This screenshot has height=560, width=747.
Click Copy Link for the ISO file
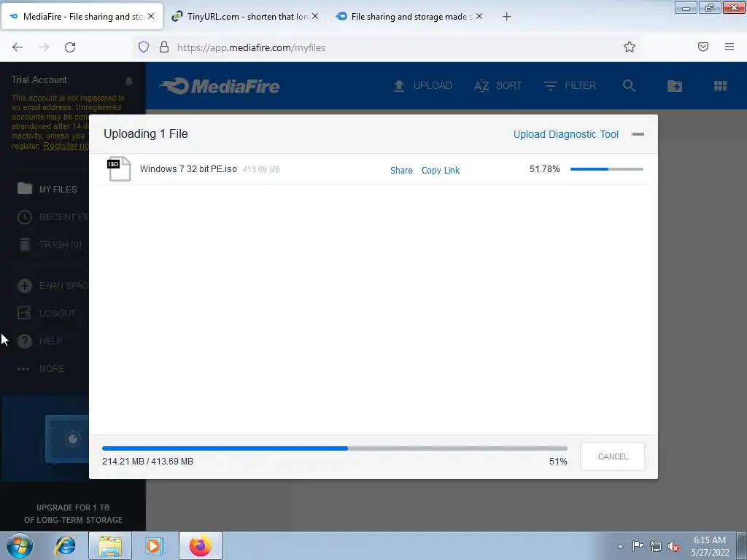point(440,170)
